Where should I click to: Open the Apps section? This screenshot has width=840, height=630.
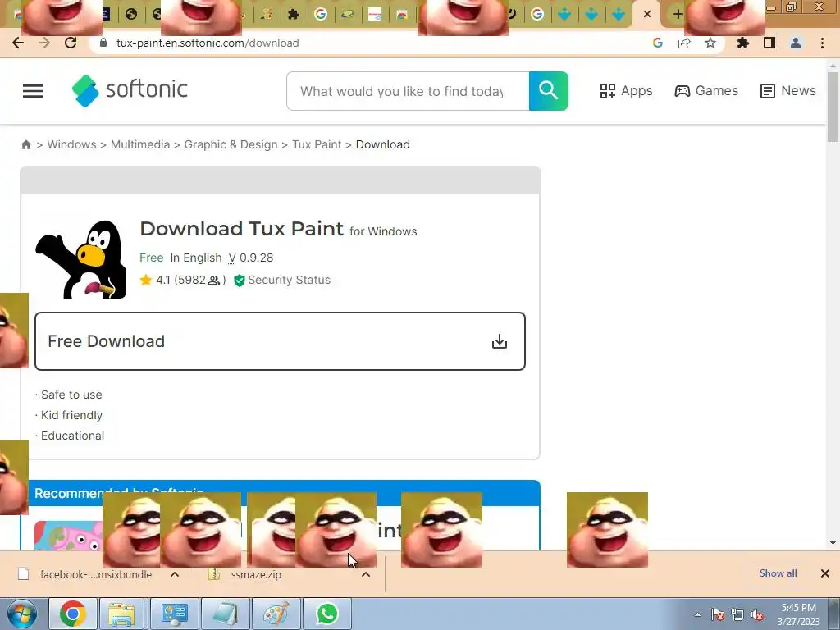[626, 91]
